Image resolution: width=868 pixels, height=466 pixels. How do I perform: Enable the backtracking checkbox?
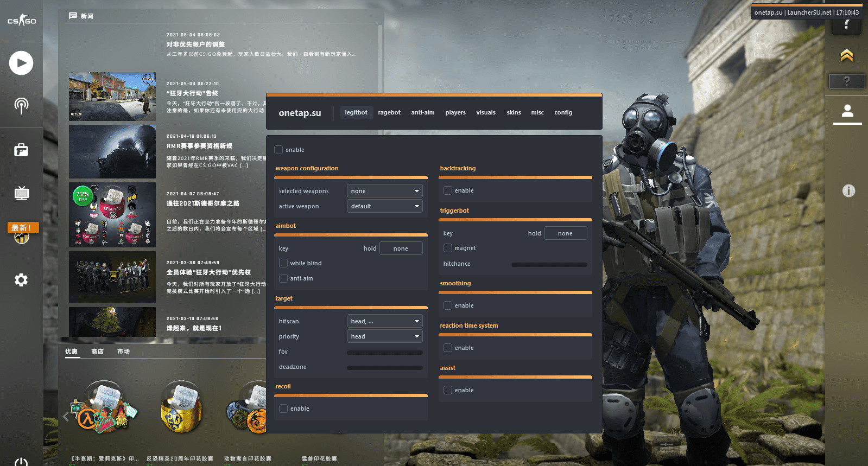(448, 190)
